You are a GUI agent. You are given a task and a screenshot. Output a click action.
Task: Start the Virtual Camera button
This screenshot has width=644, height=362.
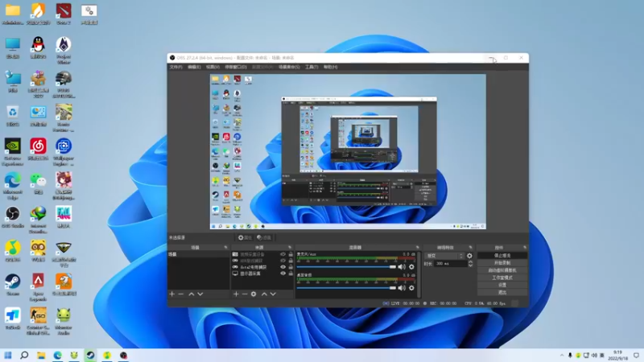tap(502, 270)
